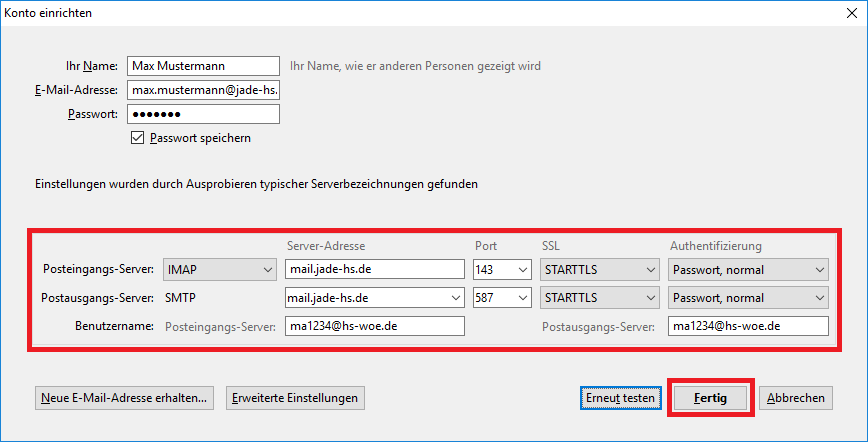Viewport: 868px width, 442px height.
Task: Open Erweiterte Einstellungen
Action: [x=295, y=398]
